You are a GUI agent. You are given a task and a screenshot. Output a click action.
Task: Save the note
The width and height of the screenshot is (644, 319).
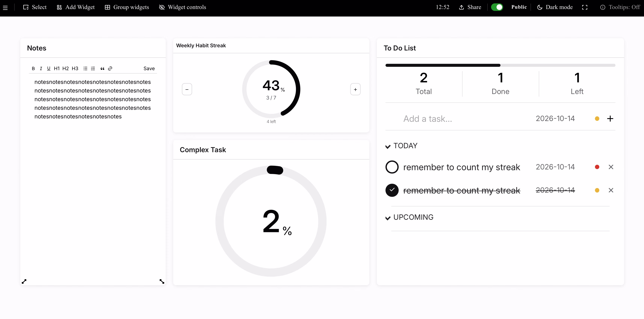tap(149, 68)
